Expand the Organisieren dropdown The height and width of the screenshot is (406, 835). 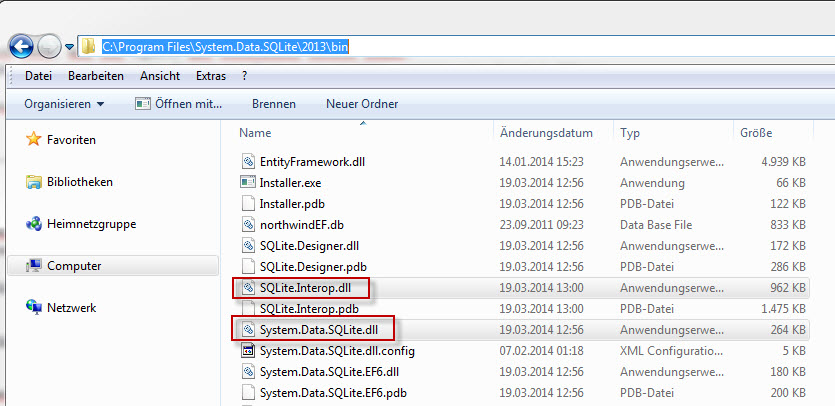[x=64, y=104]
